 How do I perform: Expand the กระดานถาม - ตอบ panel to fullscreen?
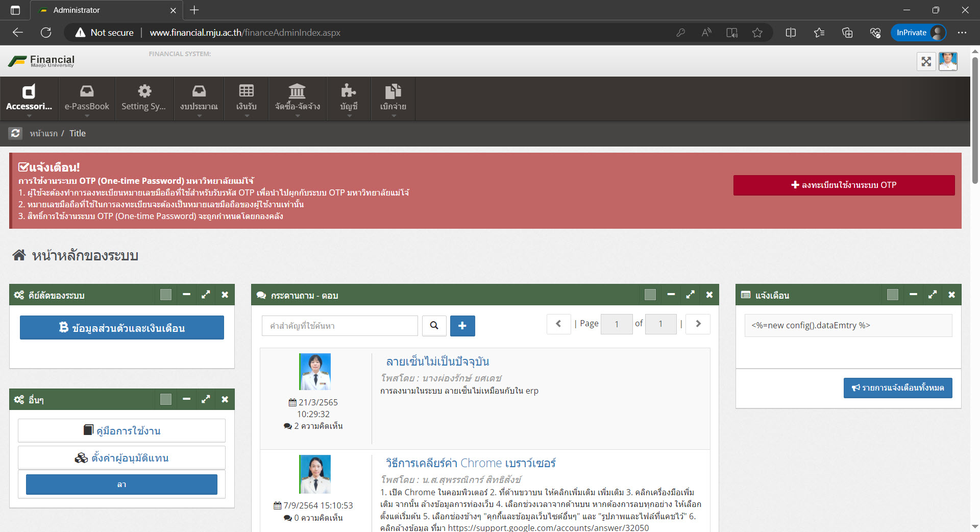point(690,295)
